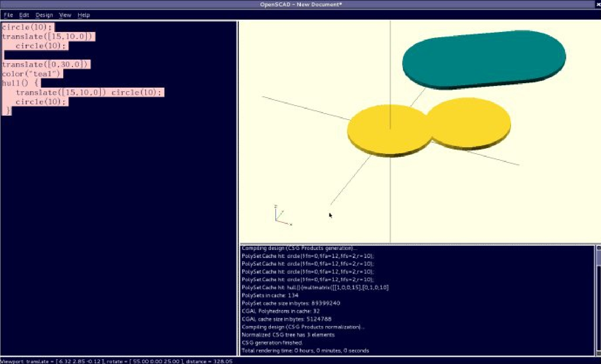Place cursor on the color("teal") code line
This screenshot has height=364, width=601.
pos(31,74)
